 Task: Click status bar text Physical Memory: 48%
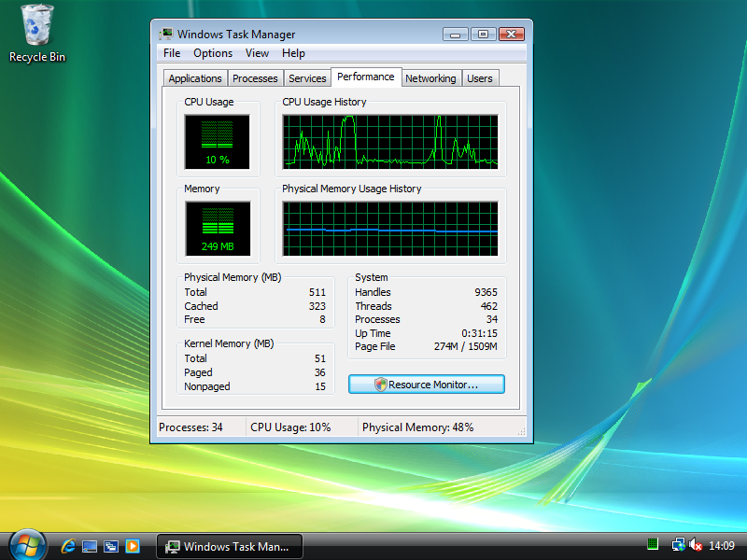coord(417,427)
